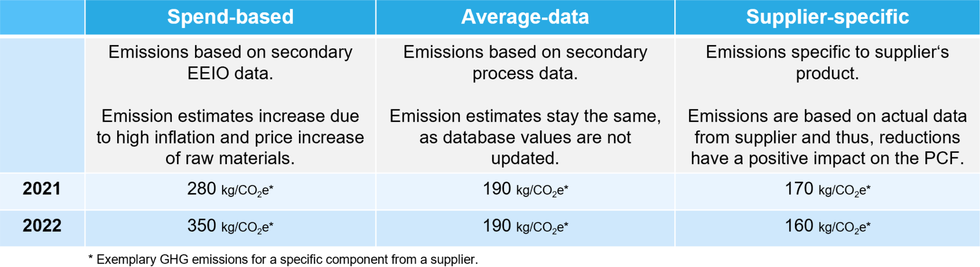
Task: Select the 170 kg/CO2e cell
Action: tap(828, 190)
